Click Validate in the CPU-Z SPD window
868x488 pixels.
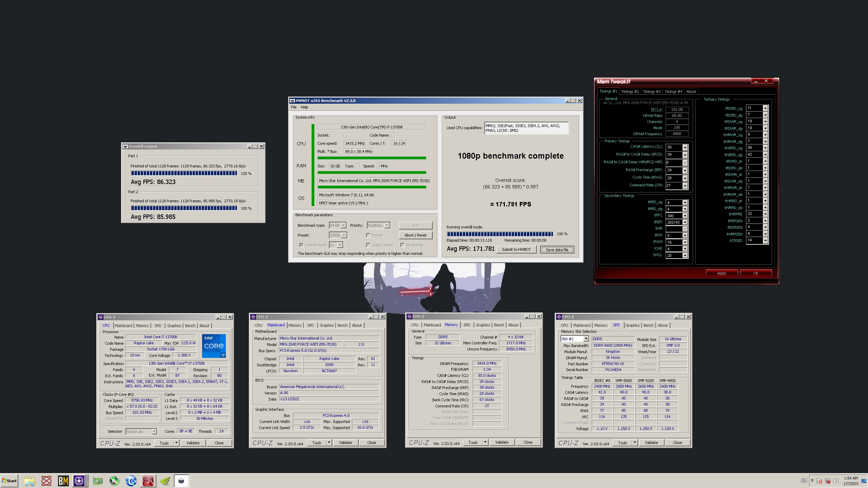click(x=651, y=443)
